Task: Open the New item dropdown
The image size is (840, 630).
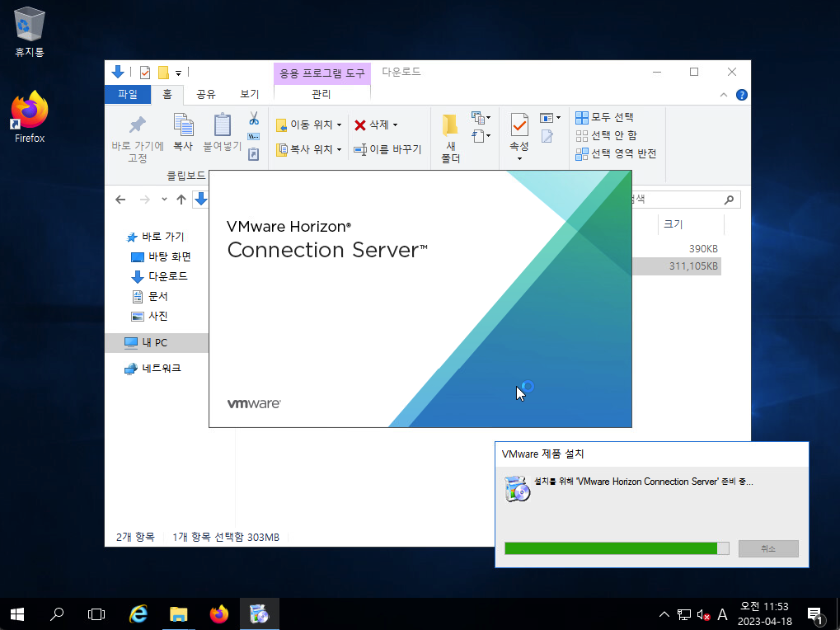Action: coord(481,117)
